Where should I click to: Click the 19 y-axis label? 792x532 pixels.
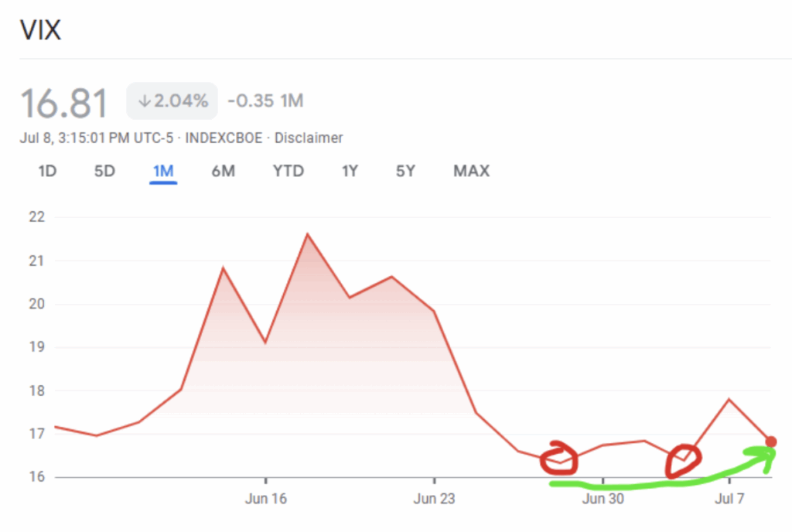(37, 346)
